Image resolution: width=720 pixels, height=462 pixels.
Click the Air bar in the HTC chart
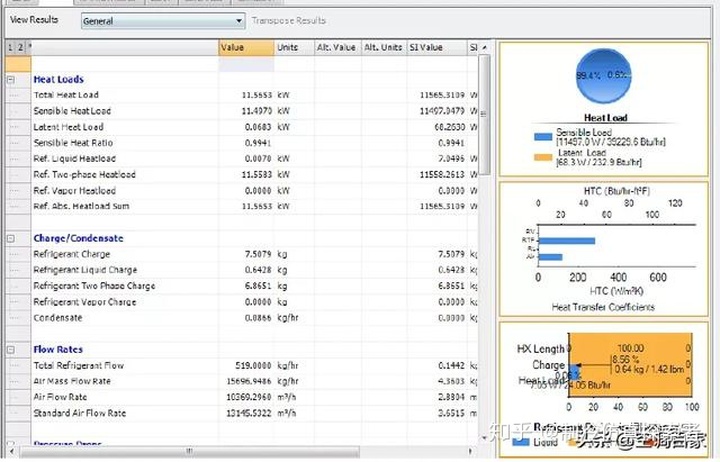coord(551,257)
